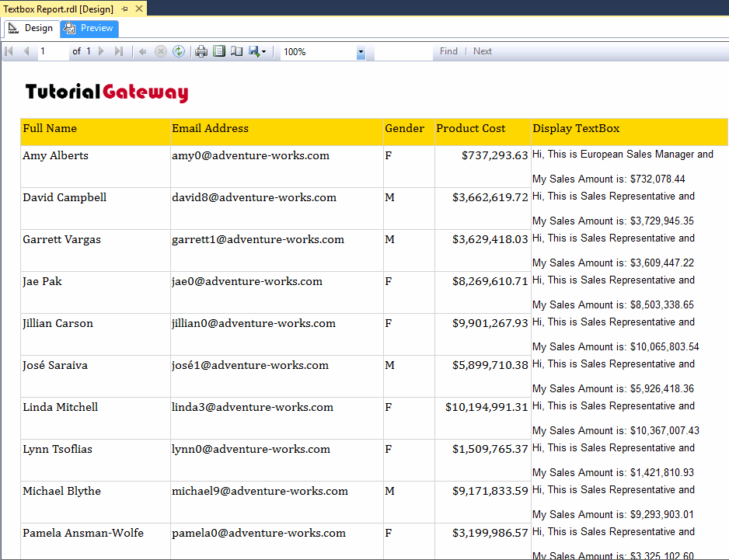Click product cost $8,269,610.71
The width and height of the screenshot is (729, 560).
490,281
